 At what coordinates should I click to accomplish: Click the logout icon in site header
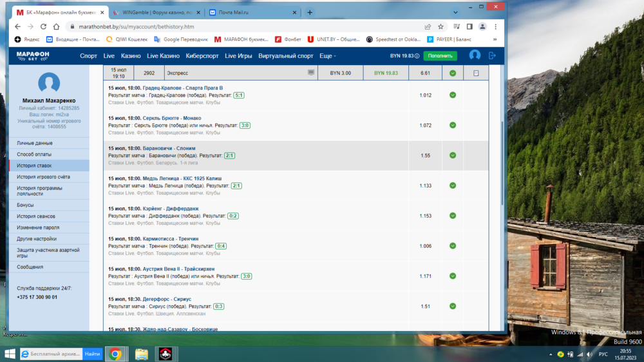pyautogui.click(x=493, y=55)
